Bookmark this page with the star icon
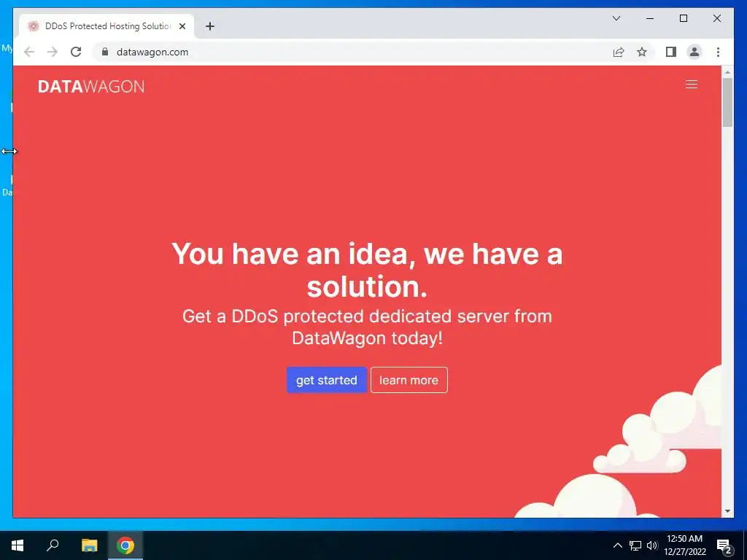 pyautogui.click(x=642, y=52)
